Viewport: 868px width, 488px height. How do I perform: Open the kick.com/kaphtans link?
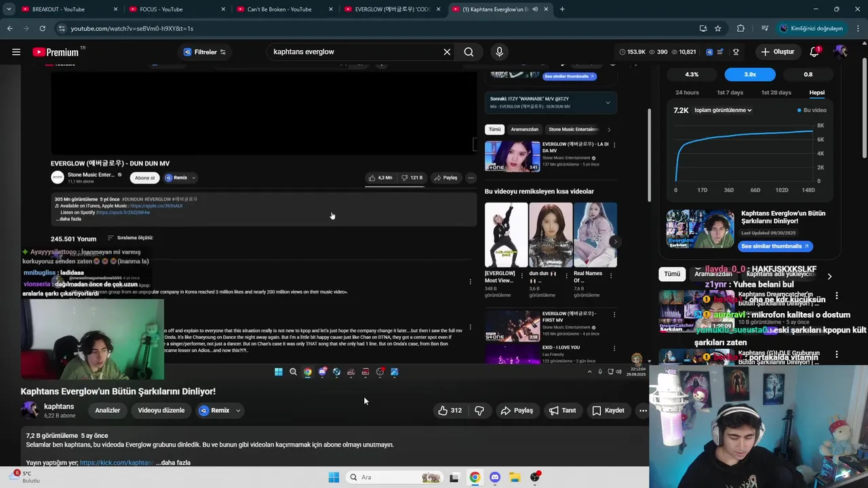[x=117, y=463]
